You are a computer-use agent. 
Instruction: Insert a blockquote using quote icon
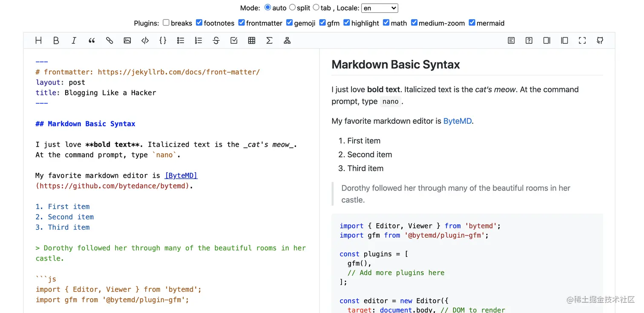point(92,40)
